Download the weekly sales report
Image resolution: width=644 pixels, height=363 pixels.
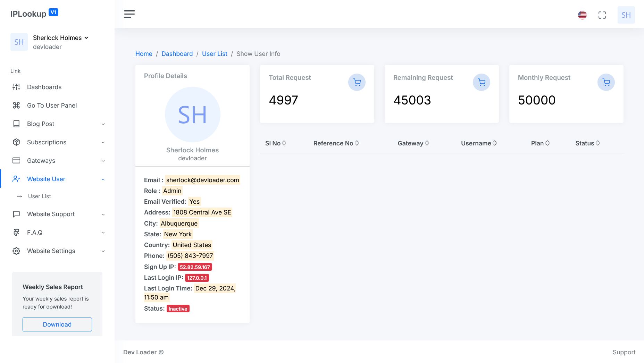57,324
